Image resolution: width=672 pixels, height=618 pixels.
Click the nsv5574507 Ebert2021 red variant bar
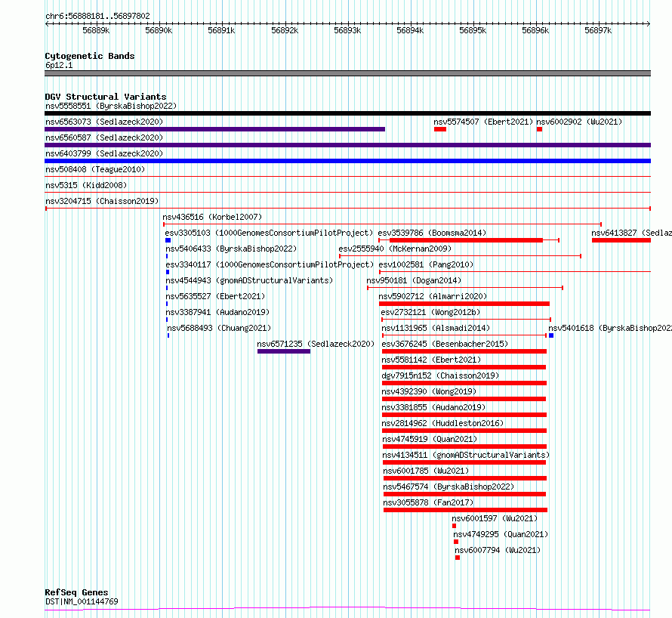[439, 129]
